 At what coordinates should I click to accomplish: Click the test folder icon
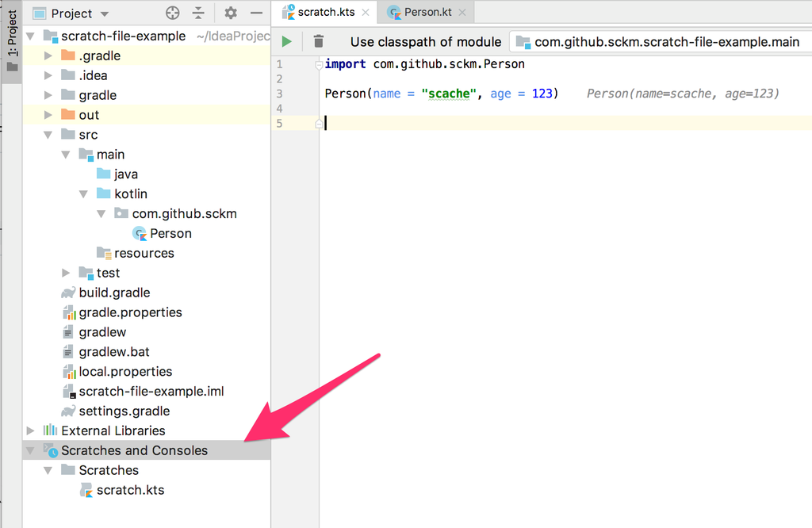[x=86, y=273]
